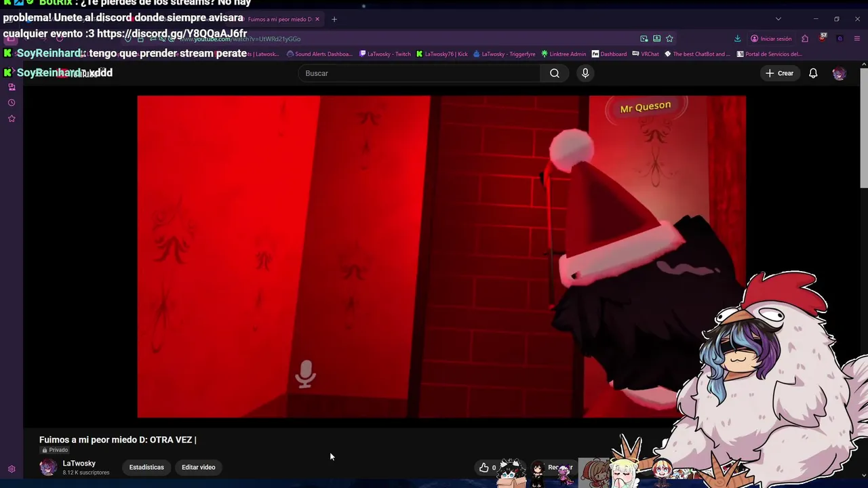Viewport: 868px width, 488px height.
Task: Click the history clock sidebar icon
Action: point(12,103)
